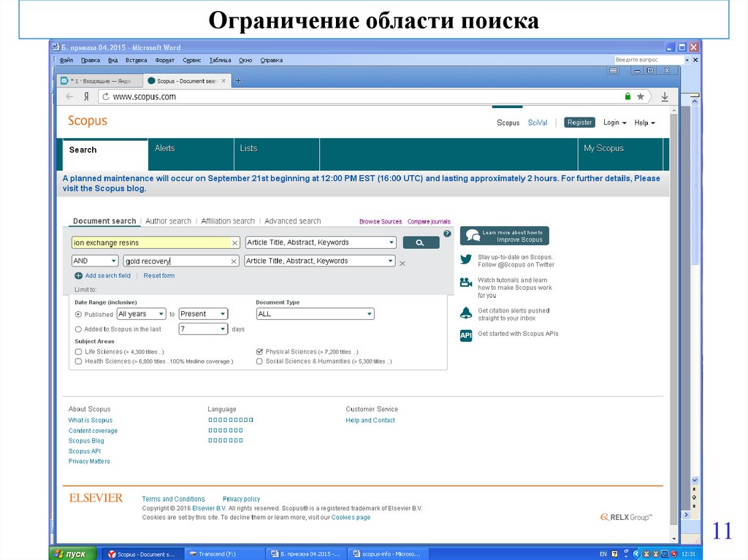Click the Register button
Image resolution: width=748 pixels, height=560 pixels.
click(x=579, y=123)
